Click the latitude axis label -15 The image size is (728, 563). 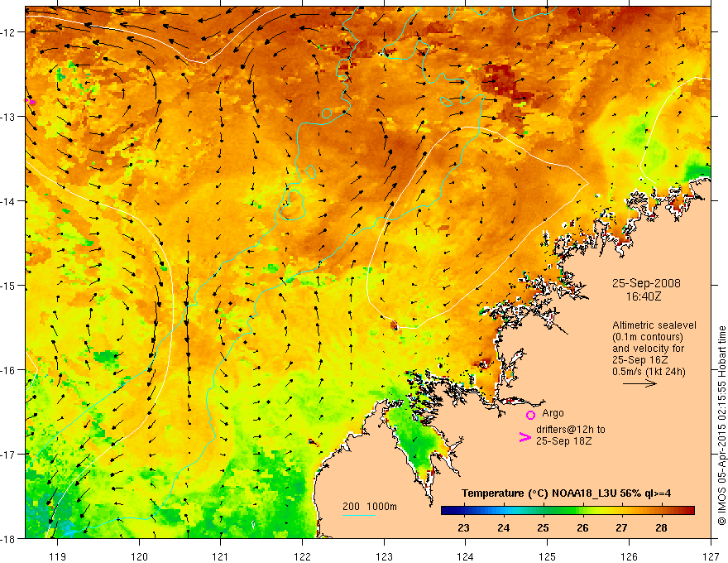tap(8, 285)
